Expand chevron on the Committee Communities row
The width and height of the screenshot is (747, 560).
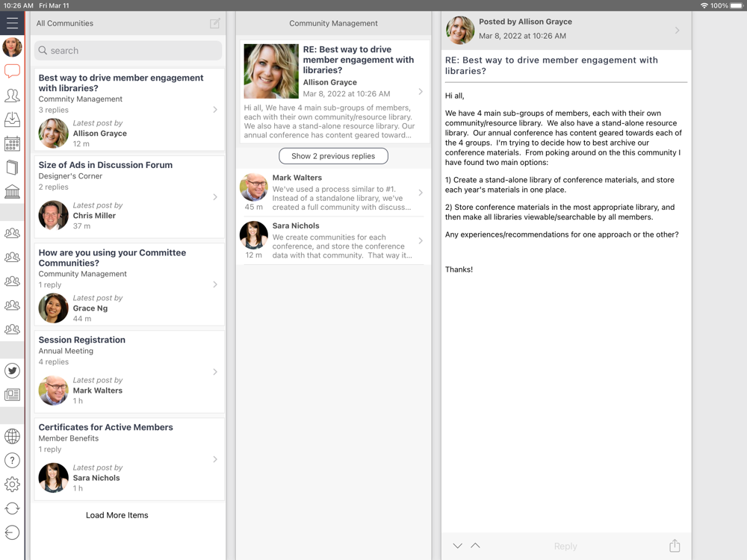coord(215,284)
